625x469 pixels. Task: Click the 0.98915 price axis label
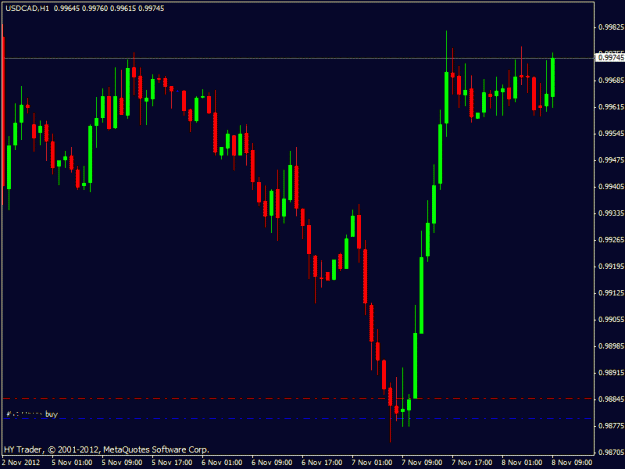tap(611, 373)
